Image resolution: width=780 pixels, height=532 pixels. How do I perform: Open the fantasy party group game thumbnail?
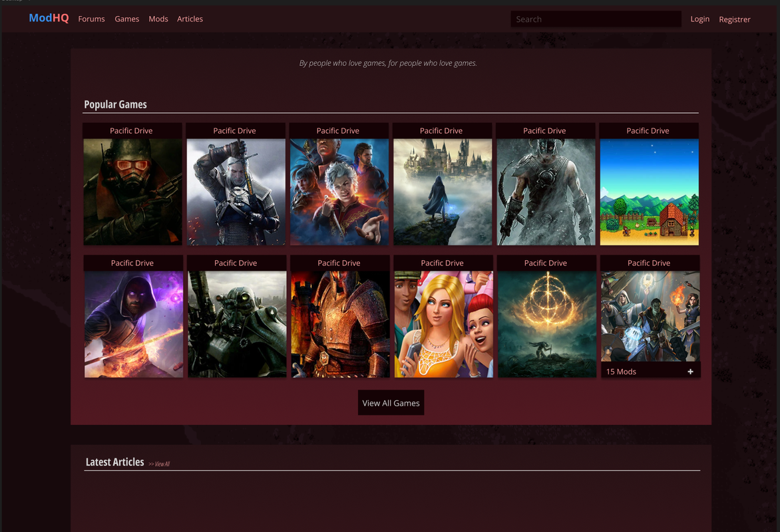[x=339, y=192]
